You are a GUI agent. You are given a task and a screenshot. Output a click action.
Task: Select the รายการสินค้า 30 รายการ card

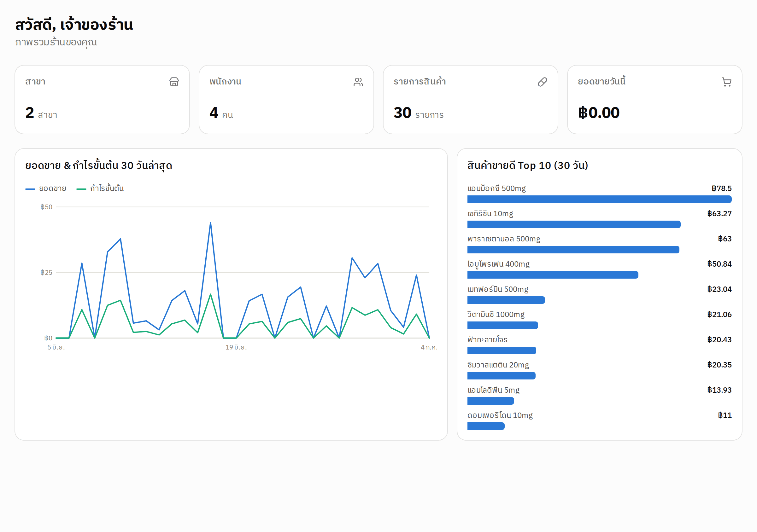click(471, 100)
